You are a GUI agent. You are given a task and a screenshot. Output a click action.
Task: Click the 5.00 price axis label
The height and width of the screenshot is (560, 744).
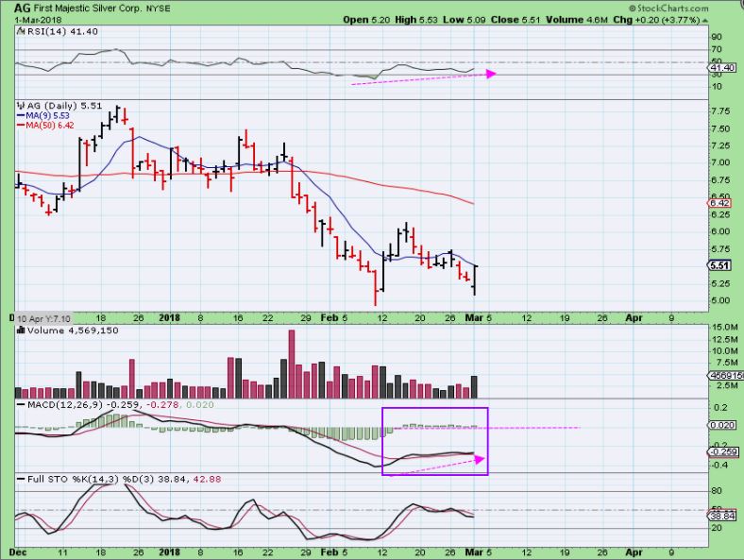coord(720,300)
